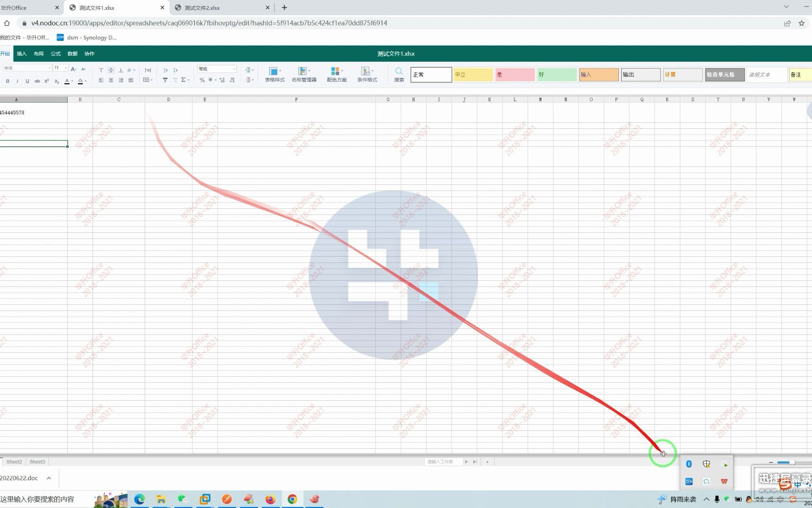Toggle strikethrough formatting
812x508 pixels.
pos(37,81)
